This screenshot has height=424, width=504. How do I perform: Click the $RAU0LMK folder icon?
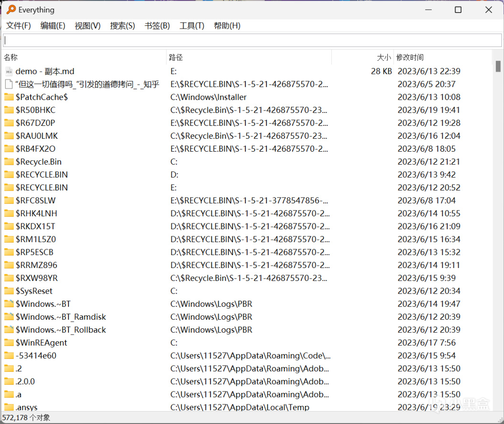coord(9,136)
